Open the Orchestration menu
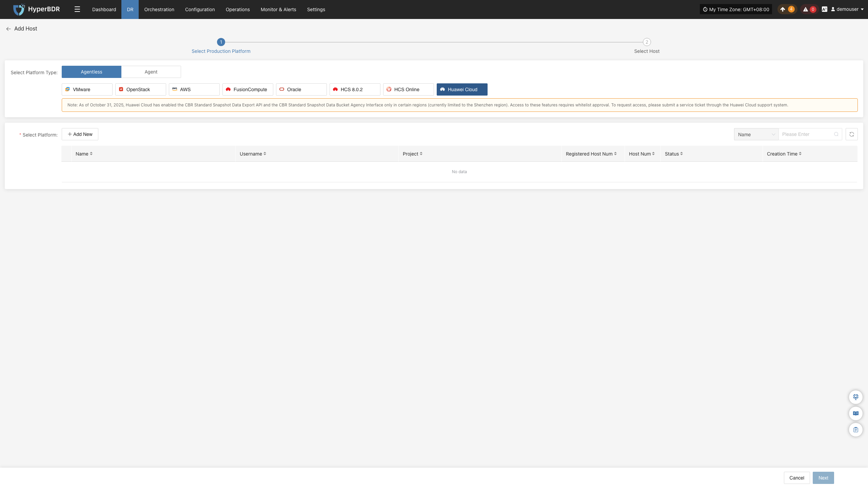This screenshot has height=488, width=868. coord(159,9)
